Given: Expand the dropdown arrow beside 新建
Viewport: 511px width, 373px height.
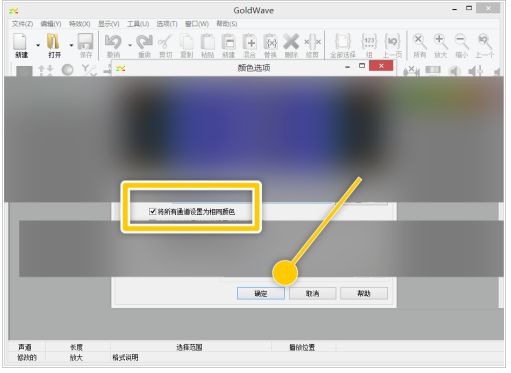Looking at the screenshot, I should [38, 45].
